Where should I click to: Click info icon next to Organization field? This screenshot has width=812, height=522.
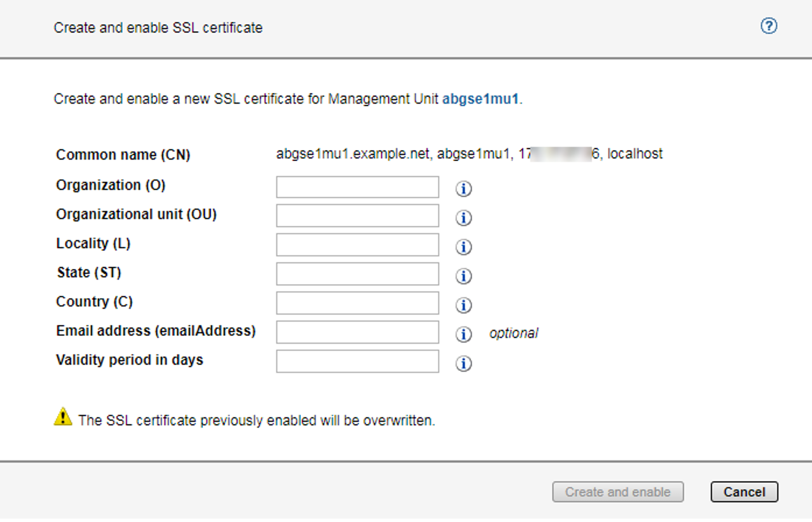[464, 188]
